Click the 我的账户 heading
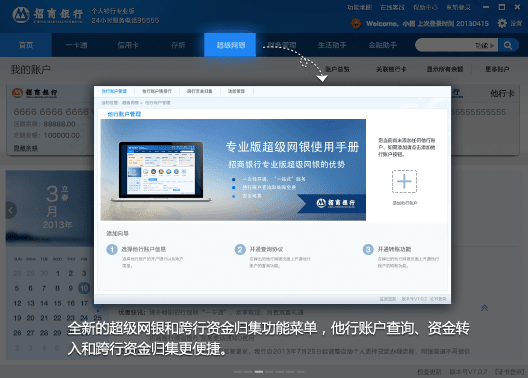The height and width of the screenshot is (378, 528). (x=31, y=70)
